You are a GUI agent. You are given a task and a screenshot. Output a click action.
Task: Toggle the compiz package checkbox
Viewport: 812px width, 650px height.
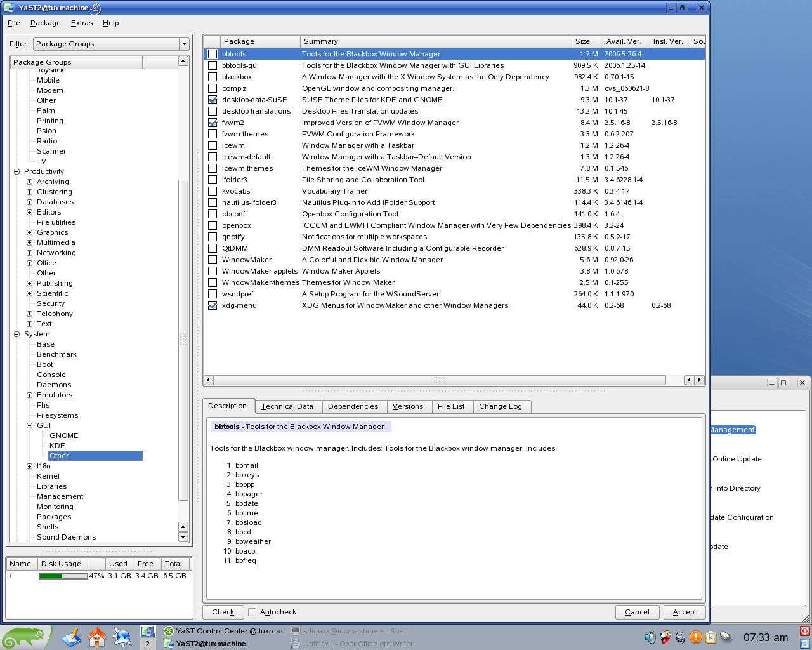[x=213, y=88]
